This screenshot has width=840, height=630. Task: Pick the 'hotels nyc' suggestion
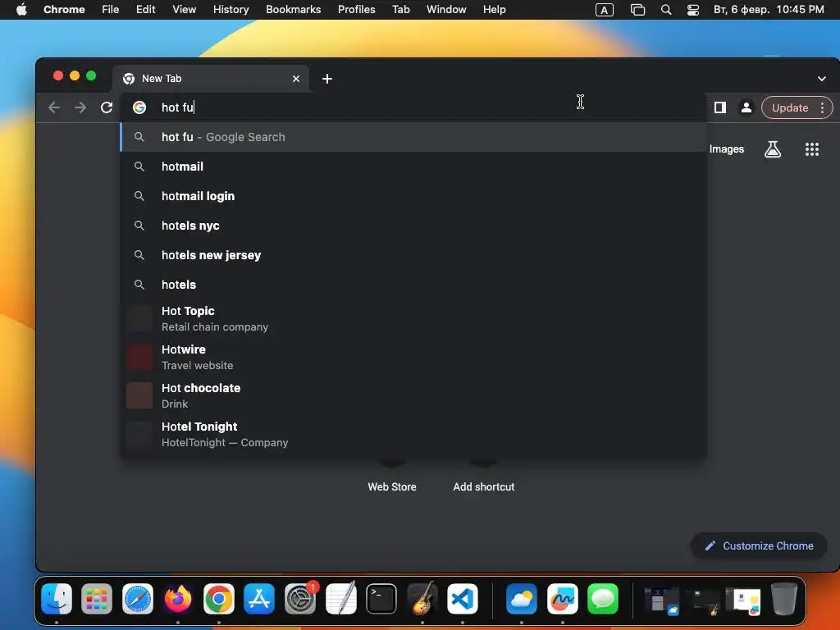click(x=413, y=226)
